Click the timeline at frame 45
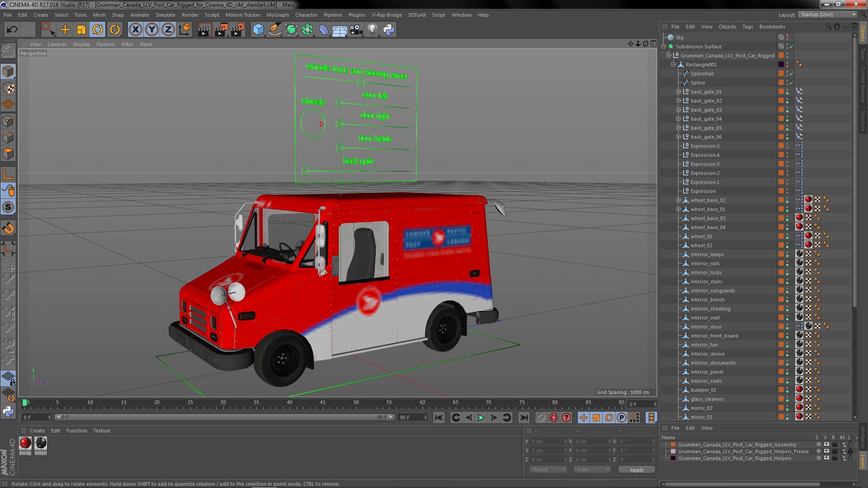868x488 pixels. point(322,403)
